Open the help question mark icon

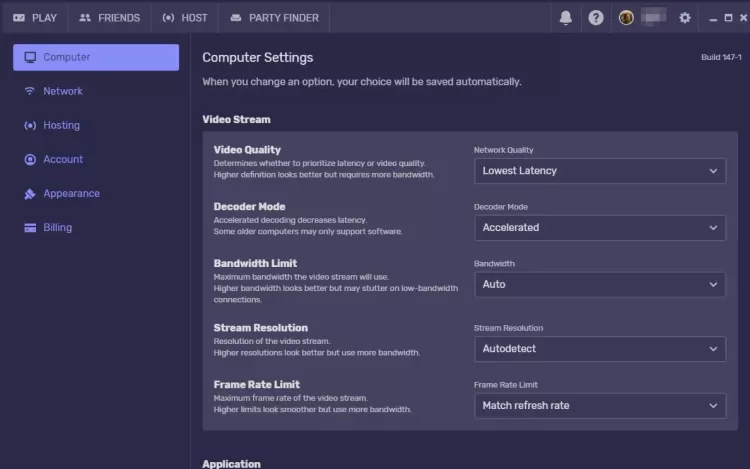coord(596,18)
